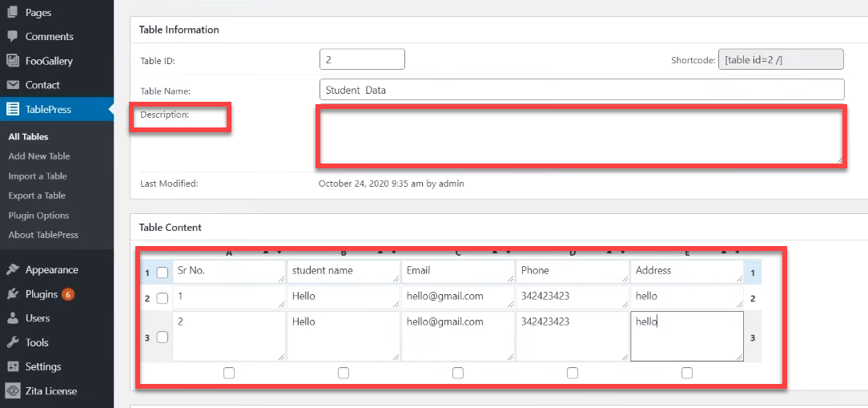Sort column B descending with down arrow
868x408 pixels.
(394, 252)
